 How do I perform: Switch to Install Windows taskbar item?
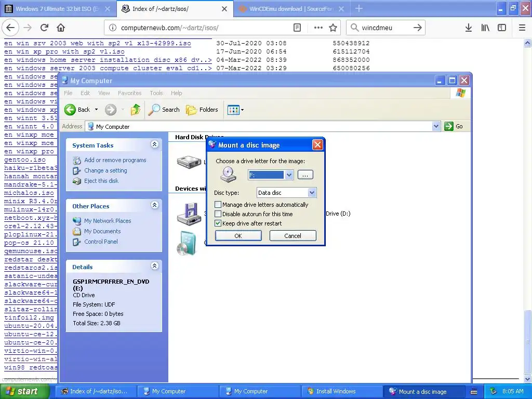(342, 391)
